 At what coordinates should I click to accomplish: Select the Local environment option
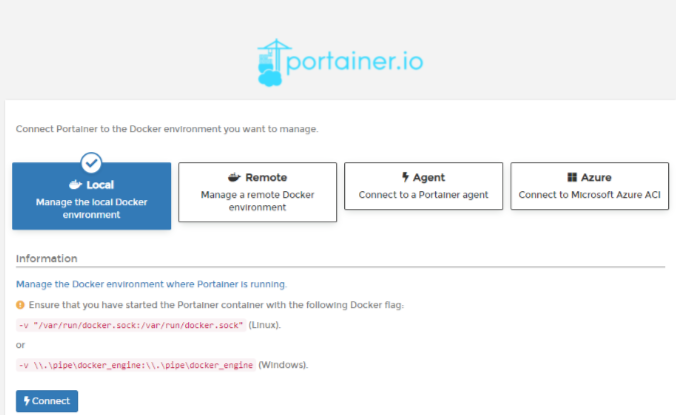click(x=91, y=196)
